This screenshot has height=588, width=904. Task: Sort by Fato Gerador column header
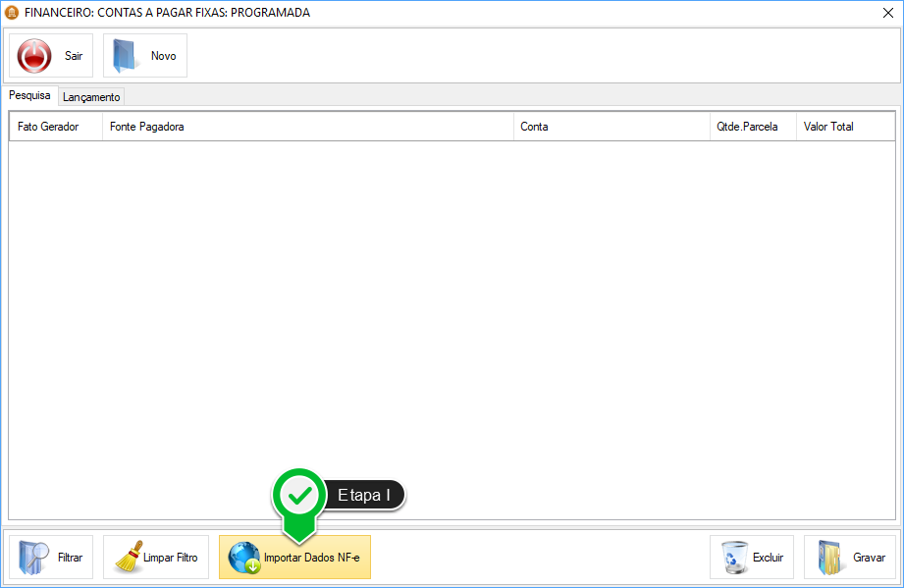[56, 127]
